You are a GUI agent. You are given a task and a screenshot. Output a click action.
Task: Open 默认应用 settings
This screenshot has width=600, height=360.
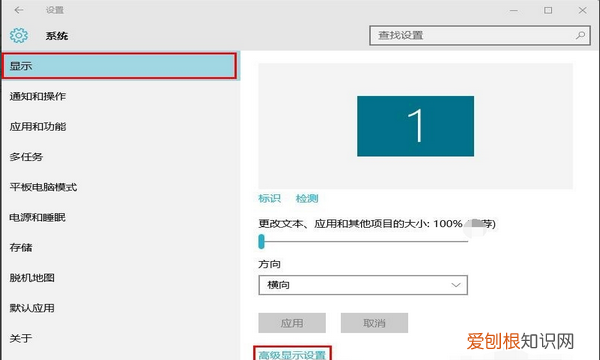coord(32,308)
